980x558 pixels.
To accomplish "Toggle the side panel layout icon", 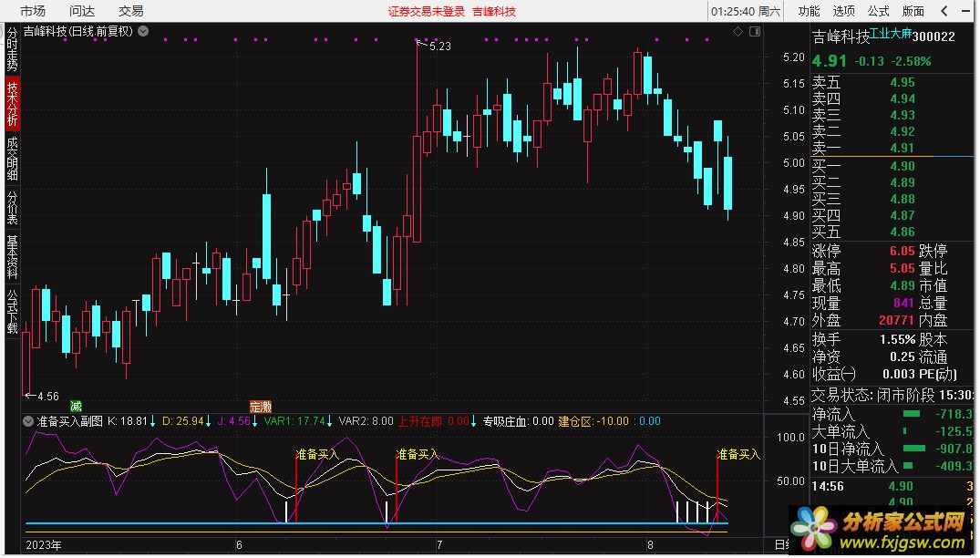I will [x=755, y=31].
